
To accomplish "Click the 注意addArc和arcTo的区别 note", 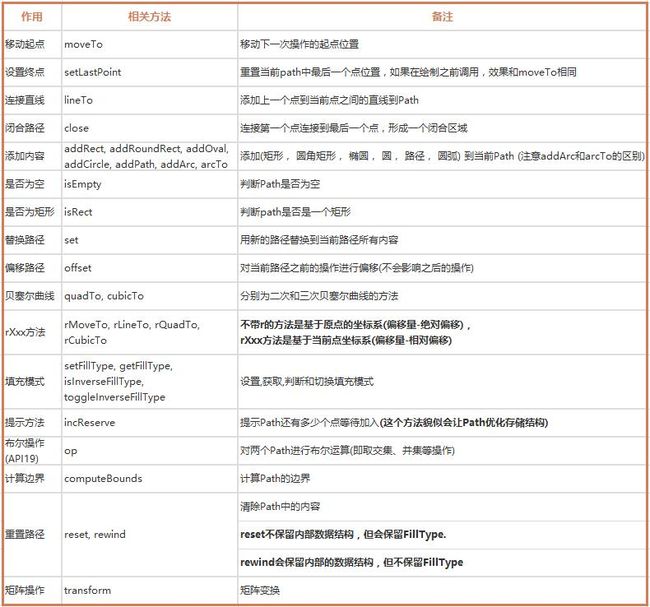I will 581,156.
